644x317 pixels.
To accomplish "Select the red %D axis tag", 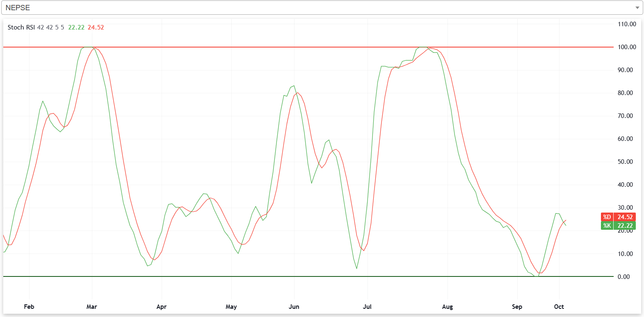I will pos(607,217).
